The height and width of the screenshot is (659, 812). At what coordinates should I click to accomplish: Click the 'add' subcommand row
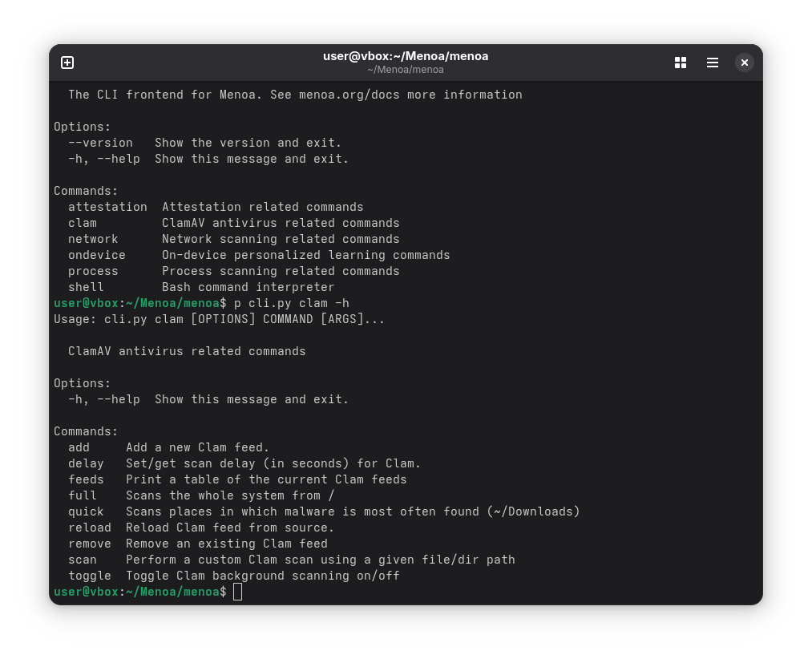coord(168,447)
